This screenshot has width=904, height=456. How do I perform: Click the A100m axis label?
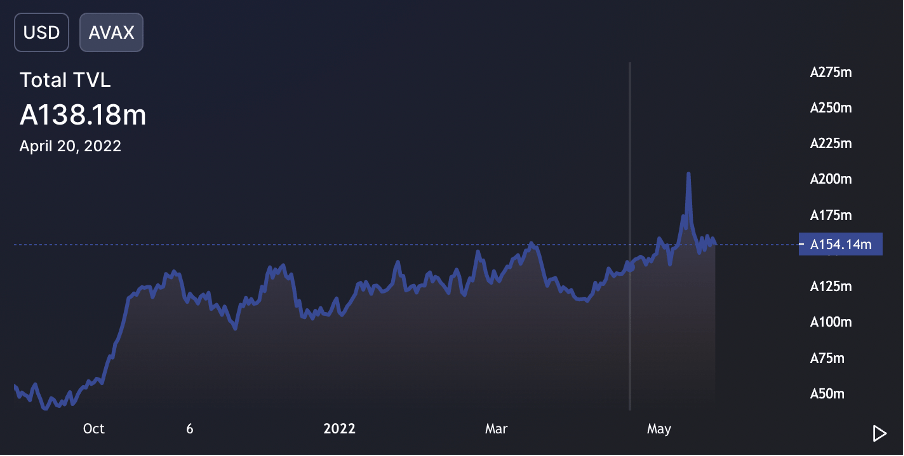pos(831,322)
